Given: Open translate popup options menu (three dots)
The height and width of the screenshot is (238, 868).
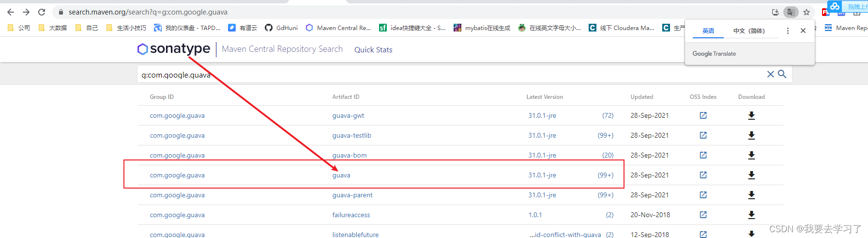Looking at the screenshot, I should click(x=788, y=31).
